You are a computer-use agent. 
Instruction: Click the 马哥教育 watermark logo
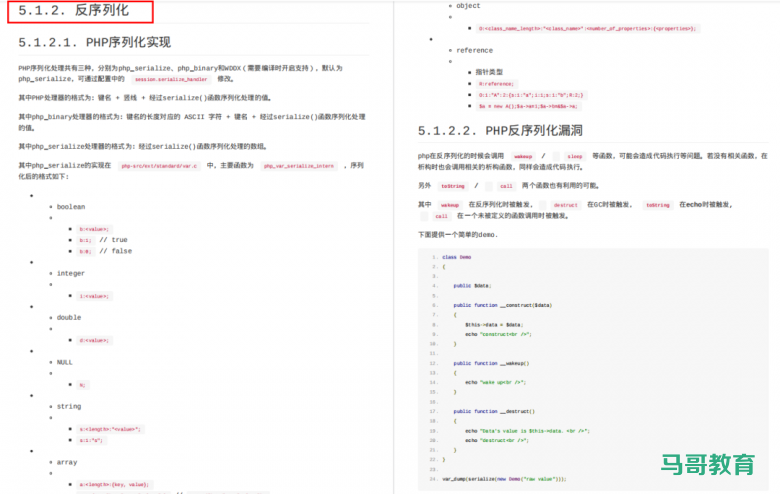(x=707, y=465)
